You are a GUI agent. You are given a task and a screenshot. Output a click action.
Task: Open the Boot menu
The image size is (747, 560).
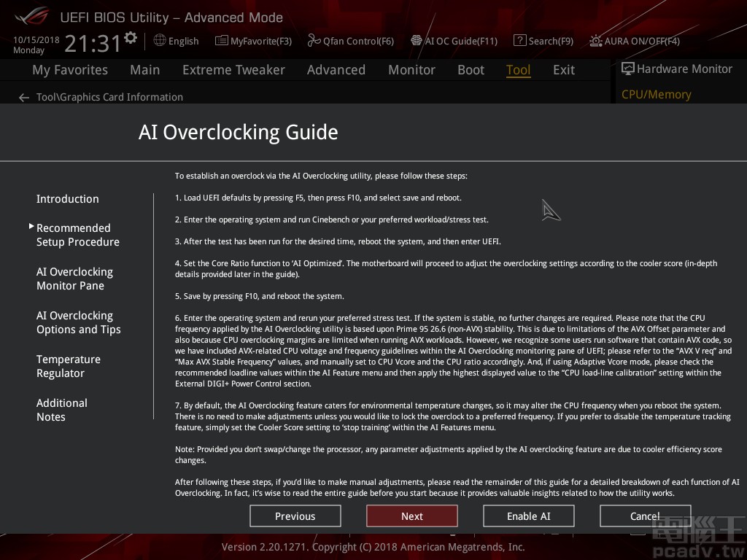click(x=471, y=69)
